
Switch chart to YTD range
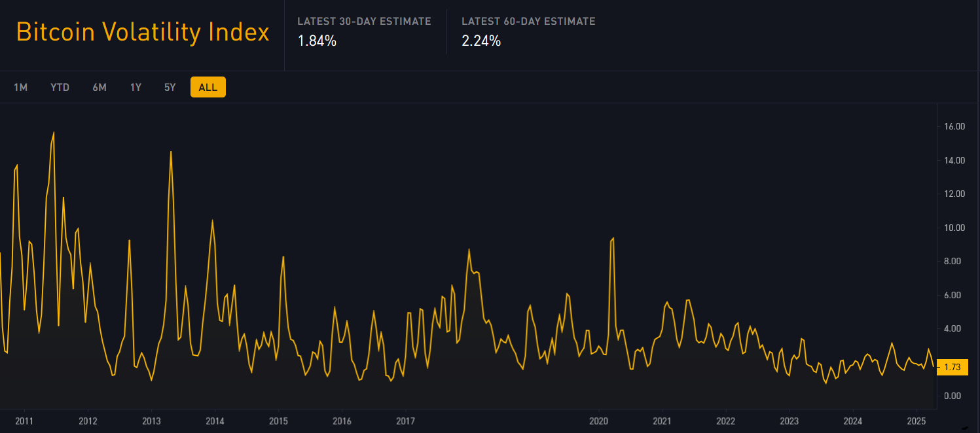pyautogui.click(x=60, y=87)
